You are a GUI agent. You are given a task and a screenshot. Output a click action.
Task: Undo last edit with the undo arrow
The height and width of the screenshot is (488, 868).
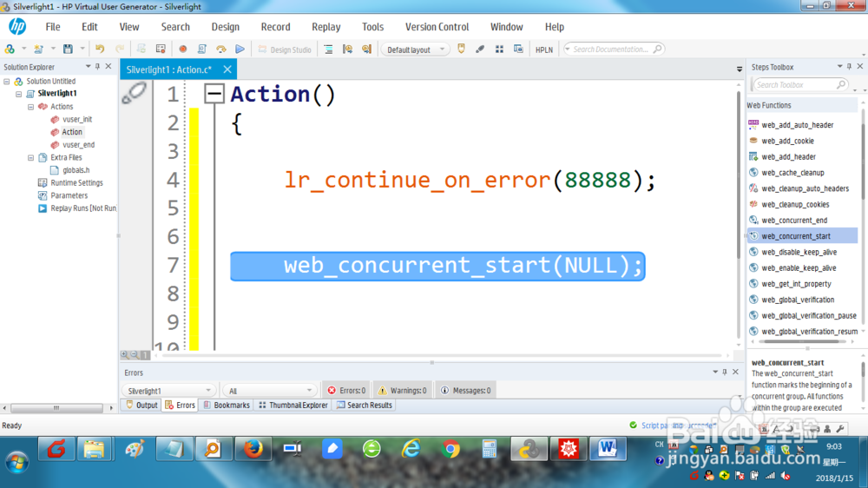[100, 49]
